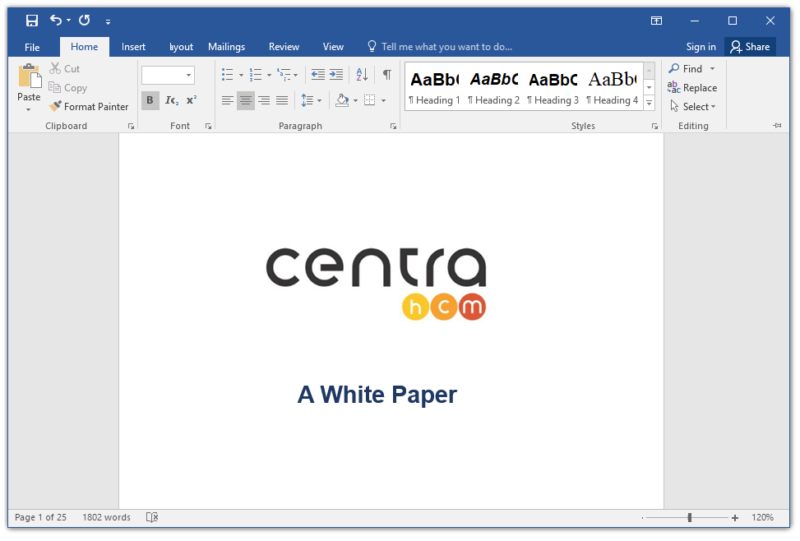This screenshot has height=541, width=800.
Task: Activate Format Painter
Action: 89,107
